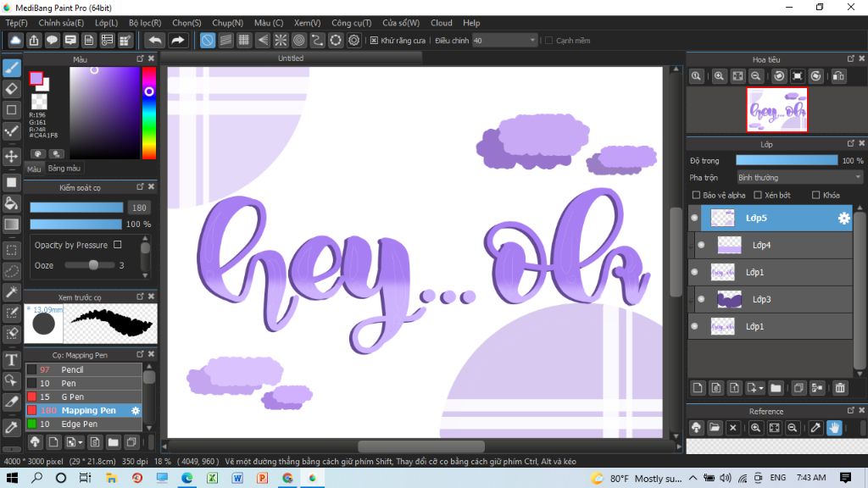This screenshot has height=488, width=868.
Task: Select the rectangular Select tool
Action: tap(12, 250)
